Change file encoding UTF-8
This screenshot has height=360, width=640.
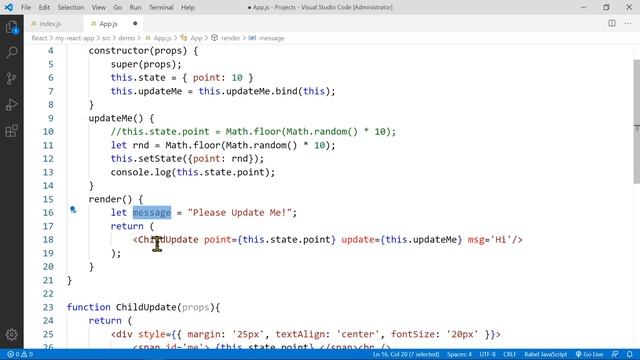[487, 354]
